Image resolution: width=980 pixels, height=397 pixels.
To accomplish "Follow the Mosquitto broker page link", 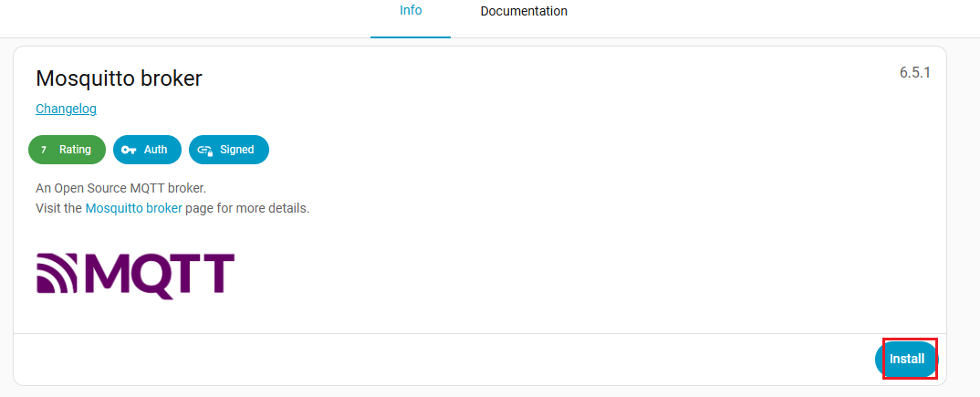I will [x=134, y=208].
